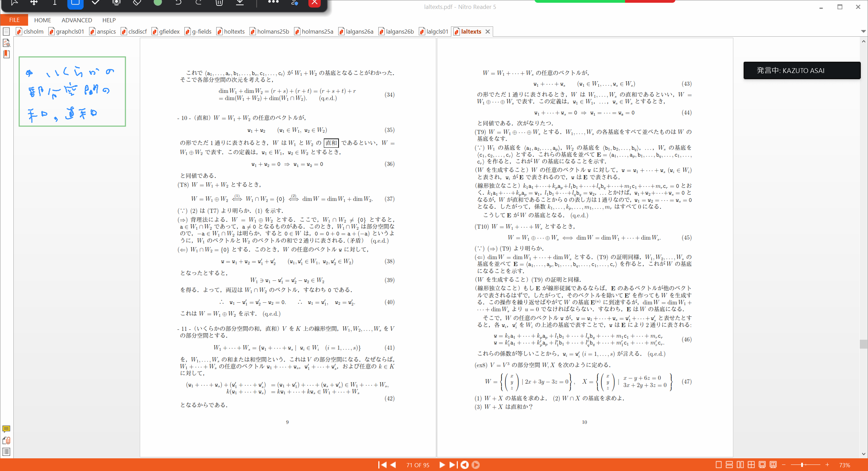The width and height of the screenshot is (868, 471).
Task: Go forward to the next view
Action: 476,465
